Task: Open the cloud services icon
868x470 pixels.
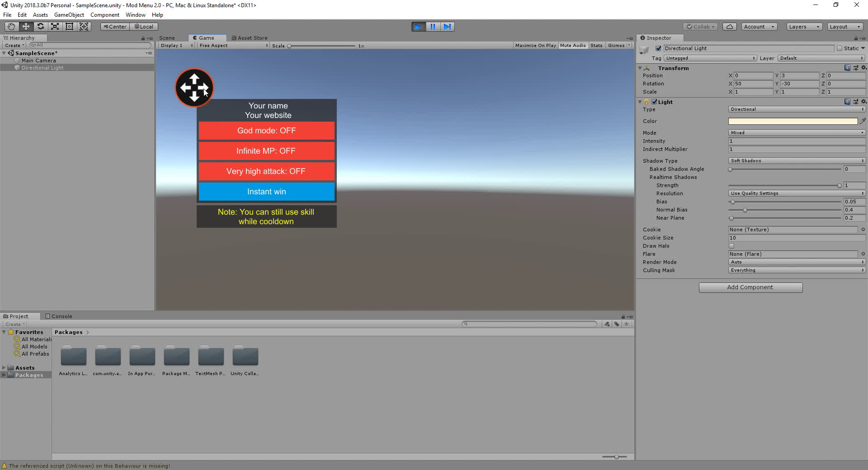Action: 729,27
